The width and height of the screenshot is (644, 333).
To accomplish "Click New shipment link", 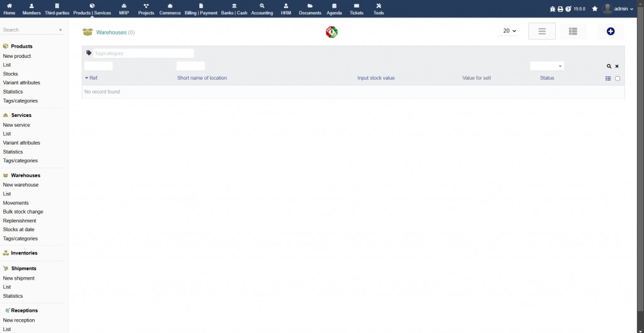I will pos(19,278).
